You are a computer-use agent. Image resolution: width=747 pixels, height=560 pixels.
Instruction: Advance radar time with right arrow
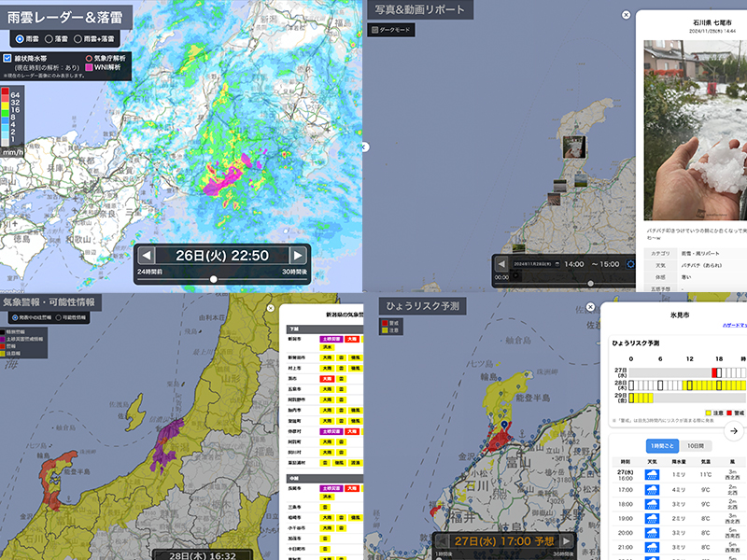[298, 256]
